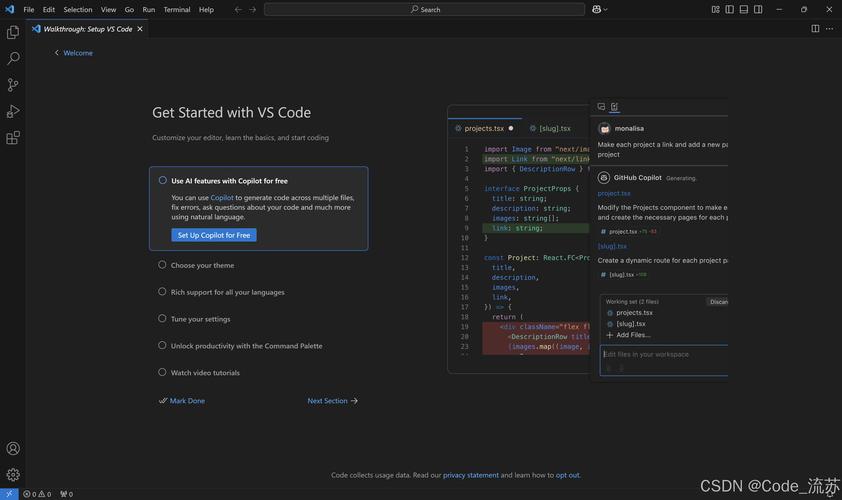
Task: Open the Accounts icon menu
Action: pyautogui.click(x=13, y=448)
